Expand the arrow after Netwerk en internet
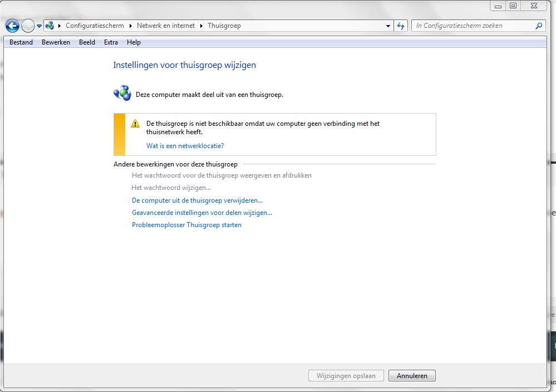This screenshot has width=556, height=392. pyautogui.click(x=201, y=26)
